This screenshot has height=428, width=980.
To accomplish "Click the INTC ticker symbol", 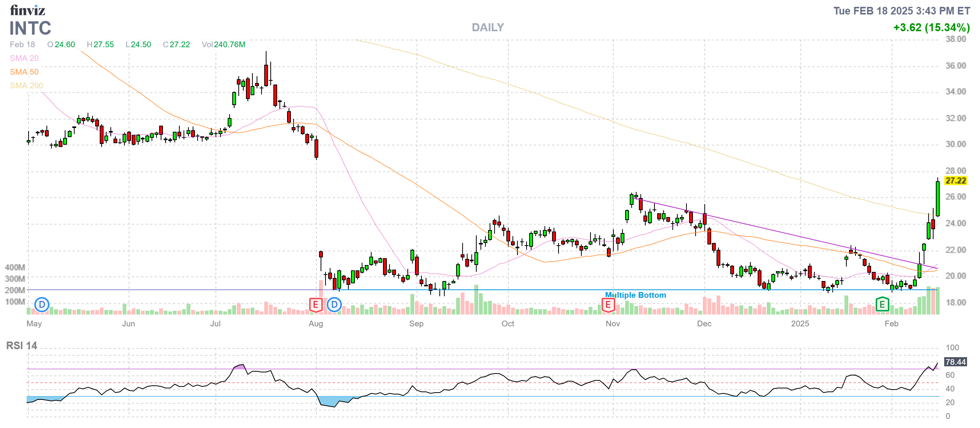I will [30, 28].
